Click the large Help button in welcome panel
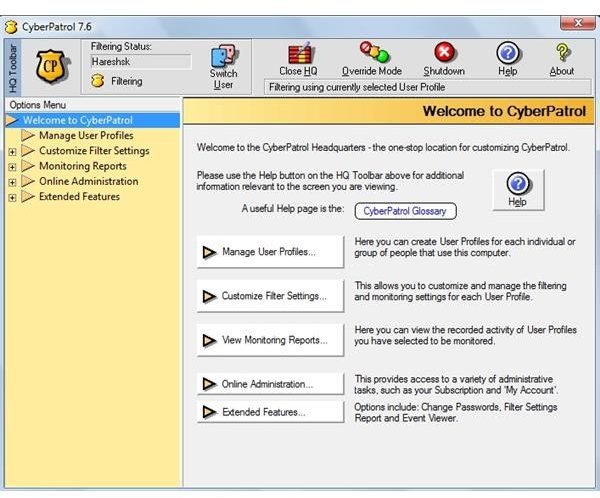Screen dimensions: 600x498 tap(518, 190)
